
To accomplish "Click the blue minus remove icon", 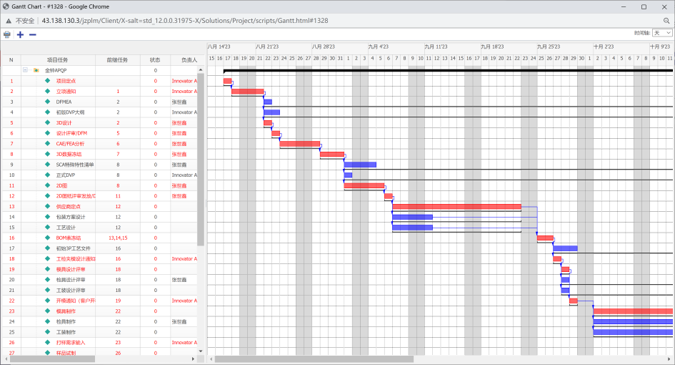I will pos(33,34).
